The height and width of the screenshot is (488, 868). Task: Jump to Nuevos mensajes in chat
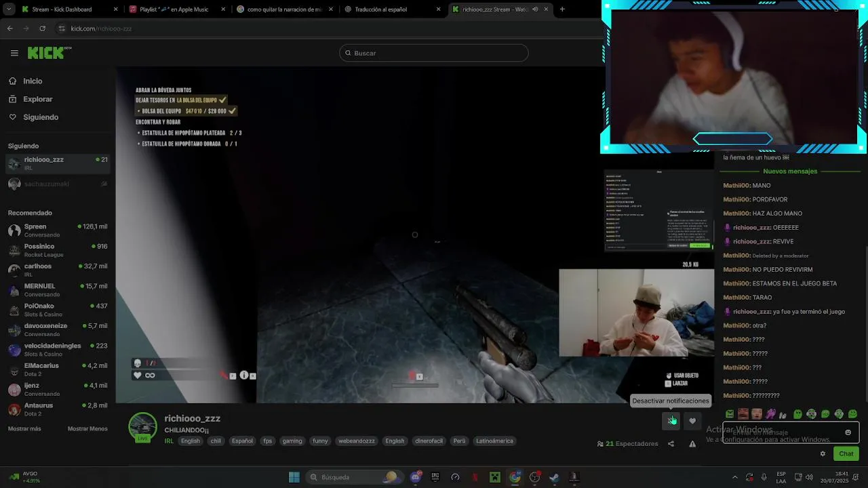[790, 171]
